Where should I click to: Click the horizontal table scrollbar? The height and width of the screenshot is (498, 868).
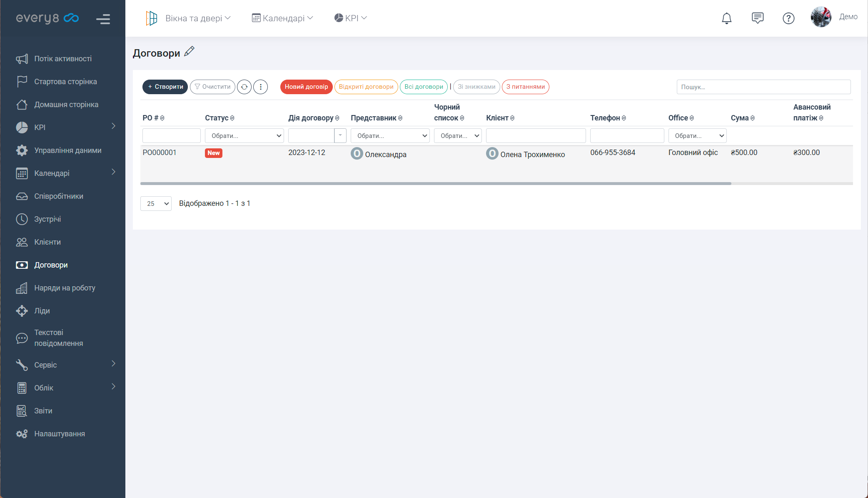point(435,183)
